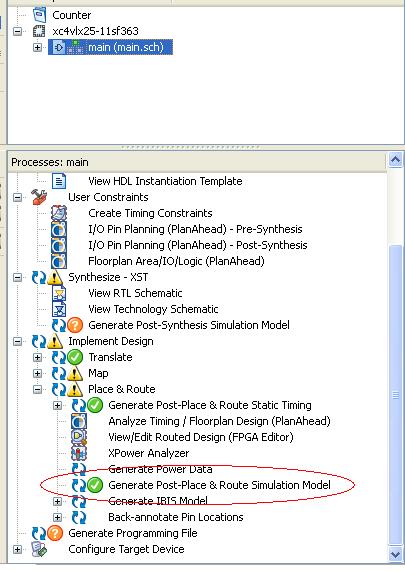Collapse the Implement Design group
Screen dimensions: 405x571
pyautogui.click(x=17, y=342)
